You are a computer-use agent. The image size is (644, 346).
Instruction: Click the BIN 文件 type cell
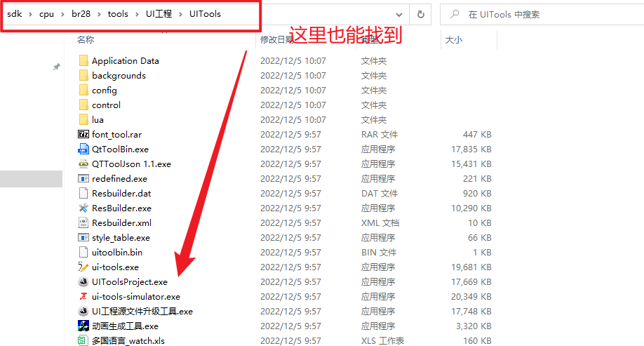(379, 253)
